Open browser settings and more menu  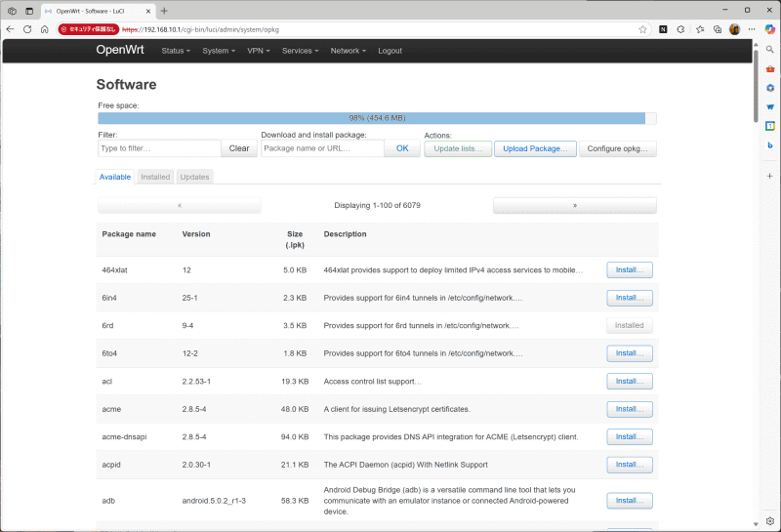tap(752, 29)
